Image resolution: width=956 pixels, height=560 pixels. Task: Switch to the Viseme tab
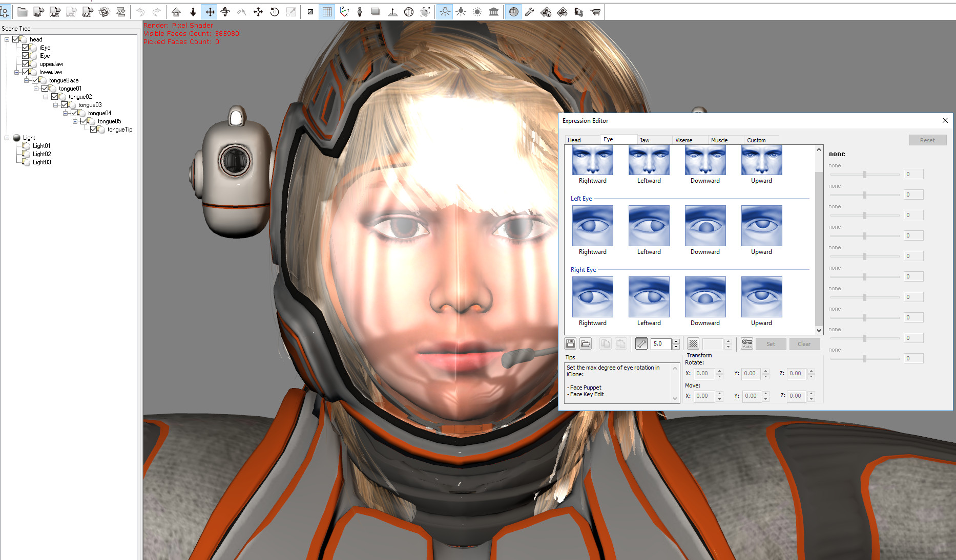[x=690, y=140]
